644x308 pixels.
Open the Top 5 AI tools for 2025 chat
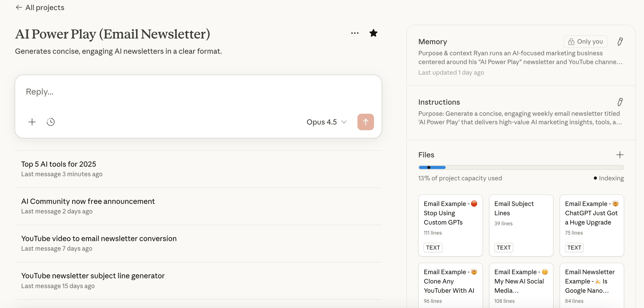click(58, 164)
